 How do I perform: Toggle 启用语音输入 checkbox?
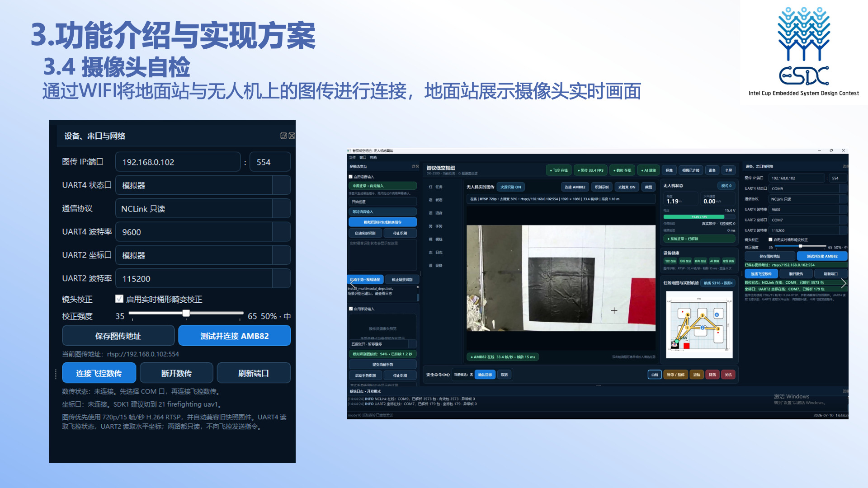350,177
